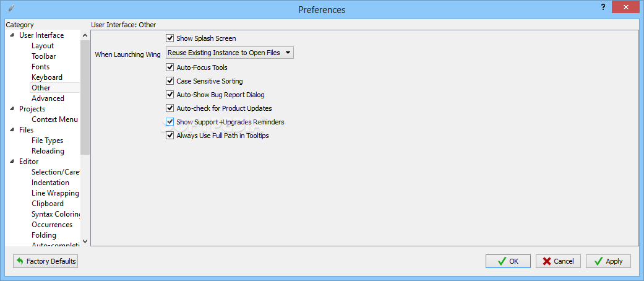Collapse the Files category arrow
This screenshot has height=281, width=644.
point(12,130)
